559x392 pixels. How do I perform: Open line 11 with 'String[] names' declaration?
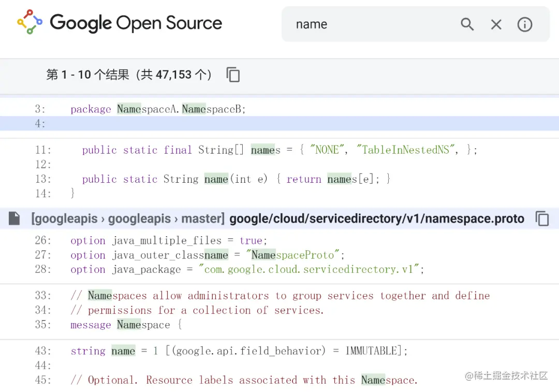(x=279, y=150)
